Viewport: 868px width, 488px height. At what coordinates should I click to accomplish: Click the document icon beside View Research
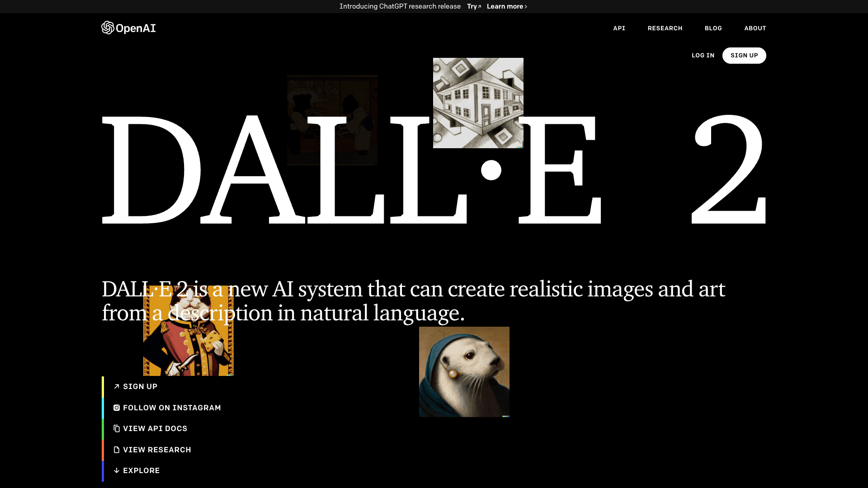117,449
